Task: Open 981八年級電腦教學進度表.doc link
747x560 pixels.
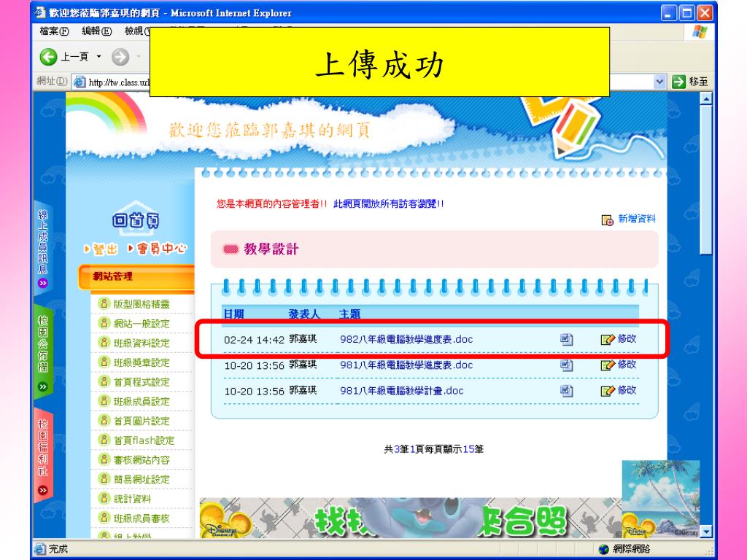Action: (x=406, y=365)
